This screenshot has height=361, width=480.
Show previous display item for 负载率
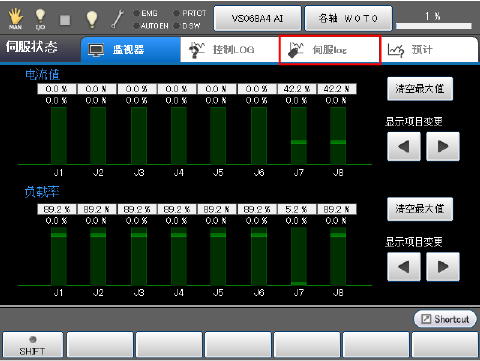pos(404,267)
